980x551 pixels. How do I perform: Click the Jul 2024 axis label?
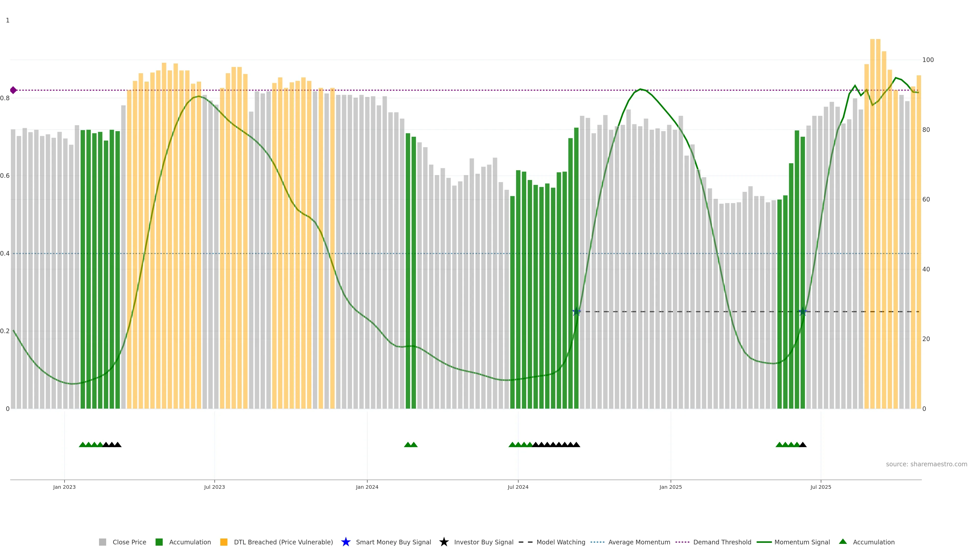[x=518, y=487]
